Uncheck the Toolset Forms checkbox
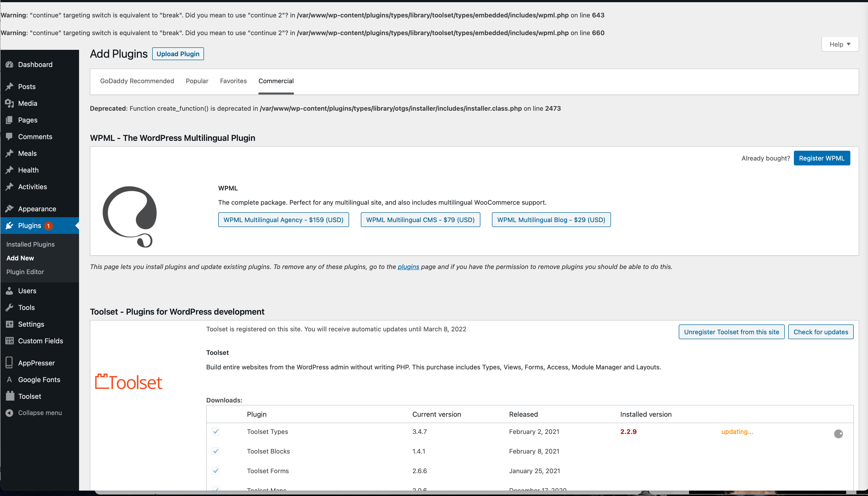868x496 pixels. 215,471
